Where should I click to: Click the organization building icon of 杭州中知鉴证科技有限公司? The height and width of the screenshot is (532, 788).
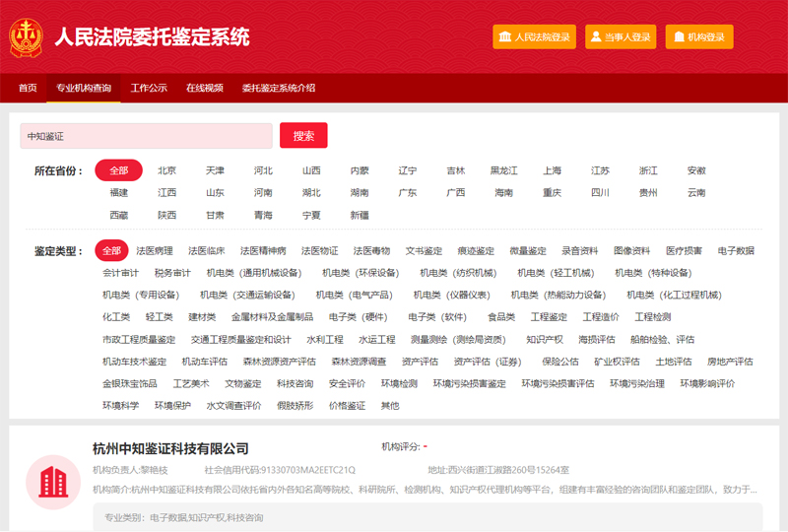53,482
